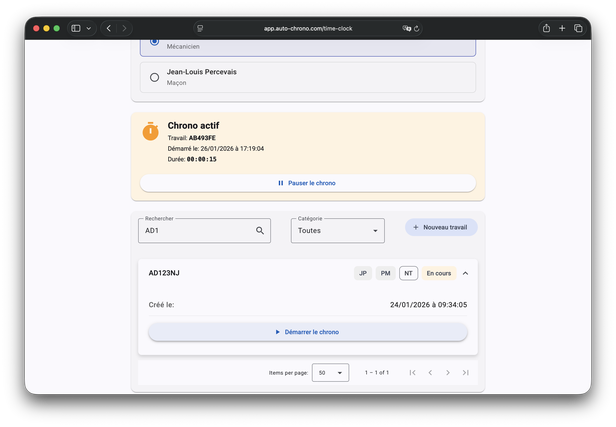This screenshot has height=427, width=616.
Task: Pause the active chrono
Action: click(x=307, y=183)
